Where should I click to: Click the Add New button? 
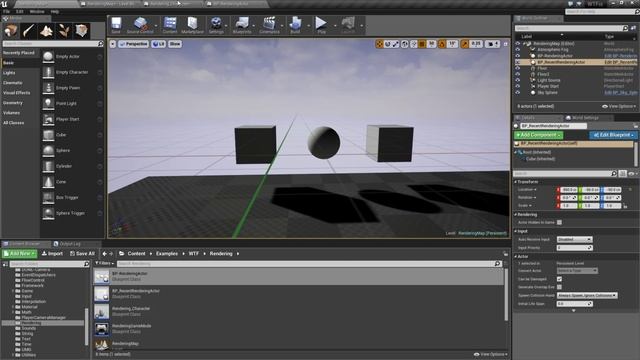(19, 253)
